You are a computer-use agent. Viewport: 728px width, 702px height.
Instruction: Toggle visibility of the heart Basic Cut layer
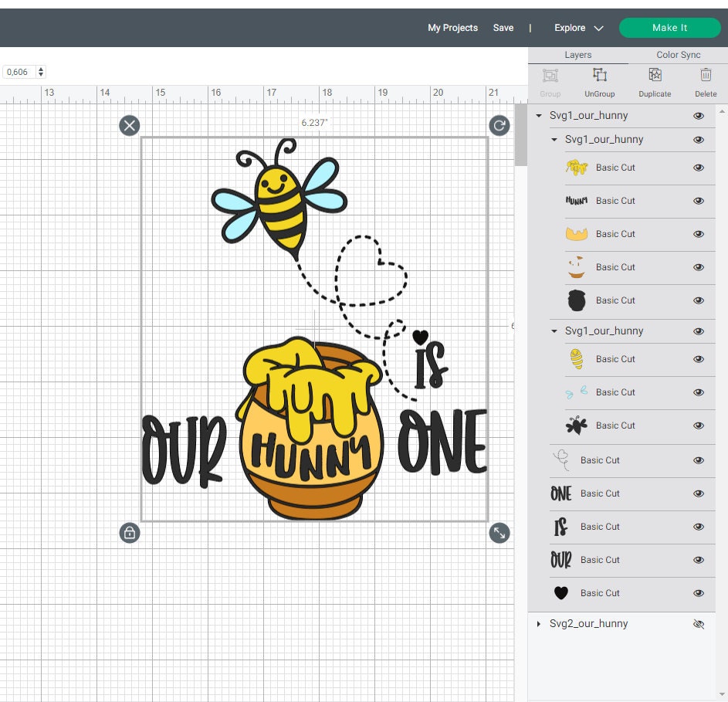(699, 592)
